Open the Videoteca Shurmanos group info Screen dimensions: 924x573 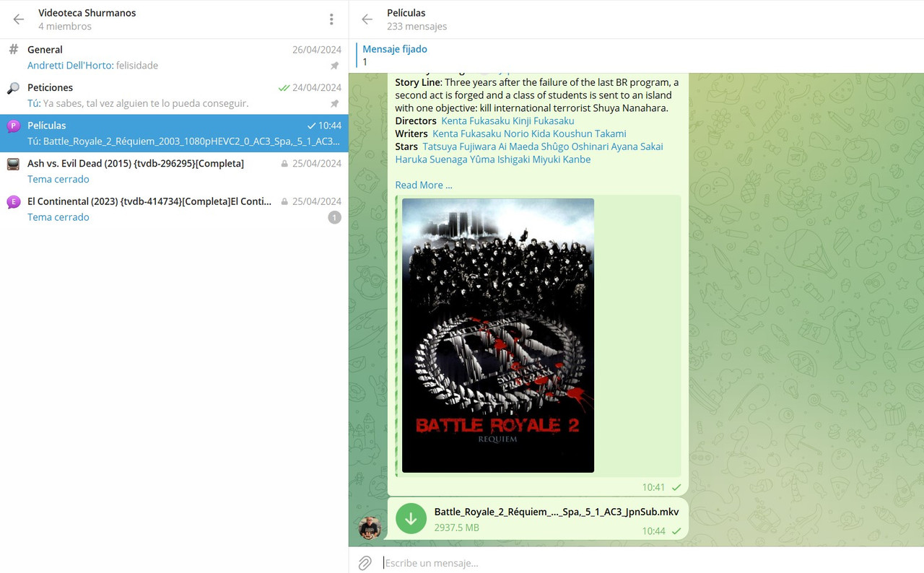(x=87, y=19)
